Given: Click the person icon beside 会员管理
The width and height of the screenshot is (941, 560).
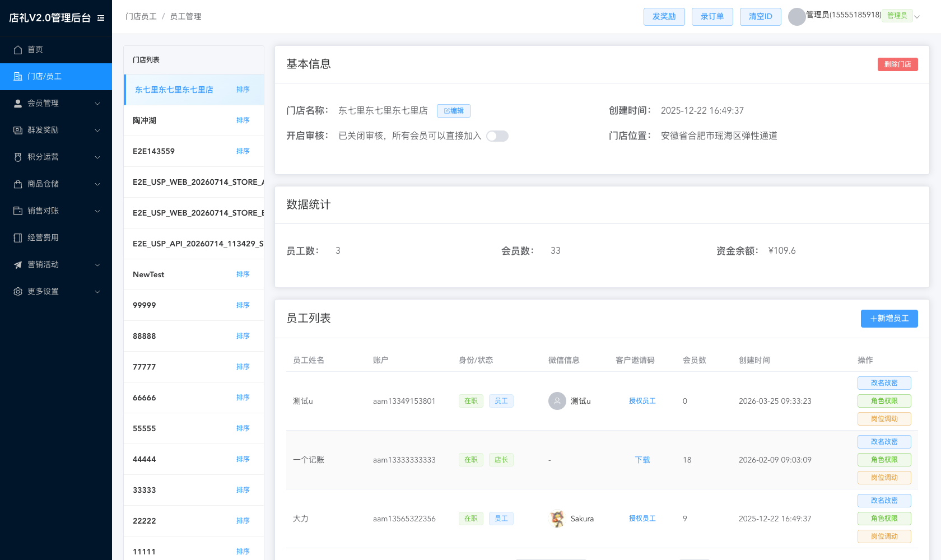Looking at the screenshot, I should click(18, 104).
